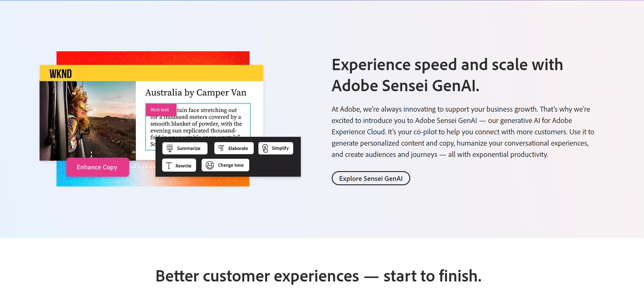The height and width of the screenshot is (290, 644).
Task: Click the WKND logo in the yellow banner
Action: pos(61,73)
